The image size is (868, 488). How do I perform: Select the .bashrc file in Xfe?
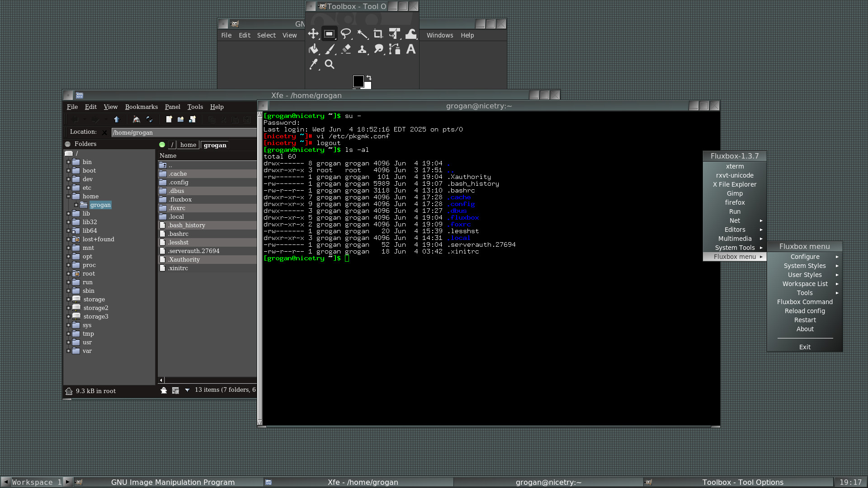(x=179, y=234)
